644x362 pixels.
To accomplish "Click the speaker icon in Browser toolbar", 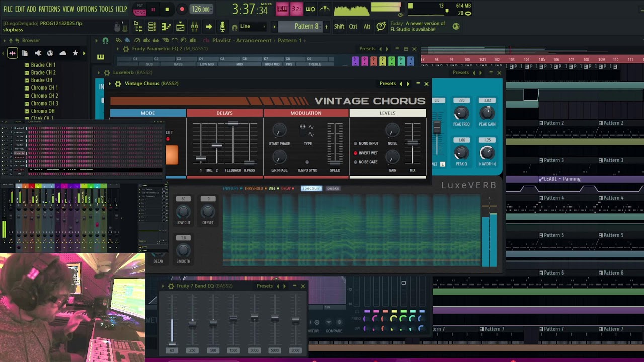I will click(x=38, y=53).
